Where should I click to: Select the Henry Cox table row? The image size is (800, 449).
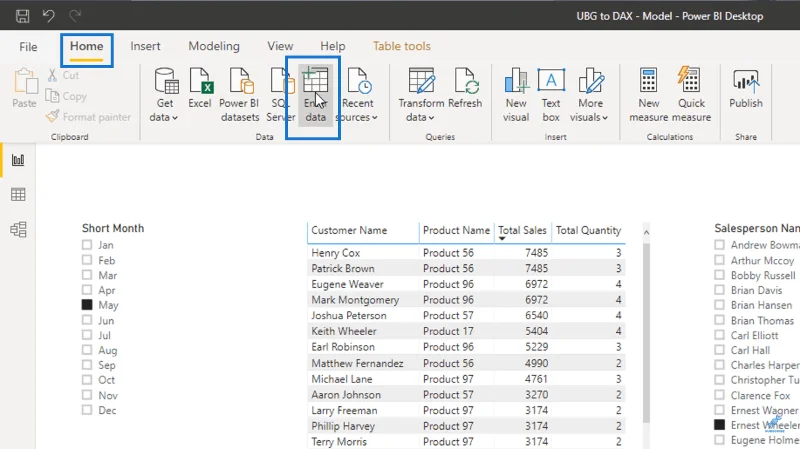pos(466,253)
